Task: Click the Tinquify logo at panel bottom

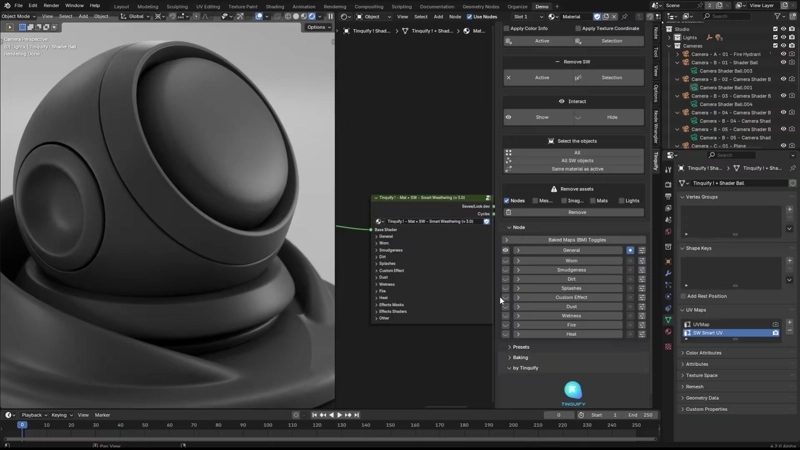Action: 573,391
